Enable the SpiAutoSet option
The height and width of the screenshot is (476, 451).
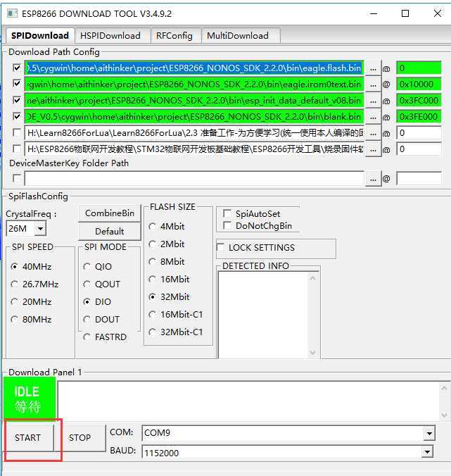227,213
